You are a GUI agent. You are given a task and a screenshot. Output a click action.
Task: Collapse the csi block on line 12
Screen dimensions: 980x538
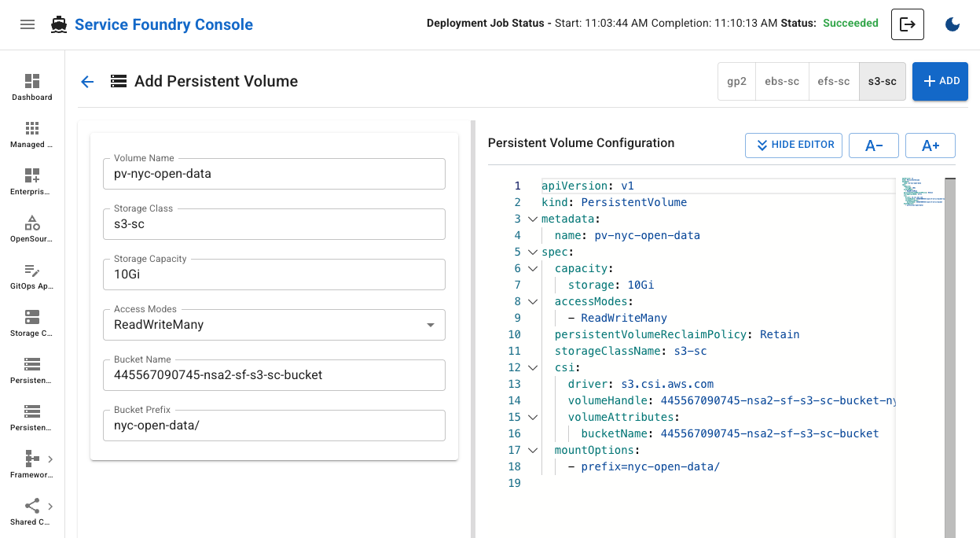[x=533, y=367]
